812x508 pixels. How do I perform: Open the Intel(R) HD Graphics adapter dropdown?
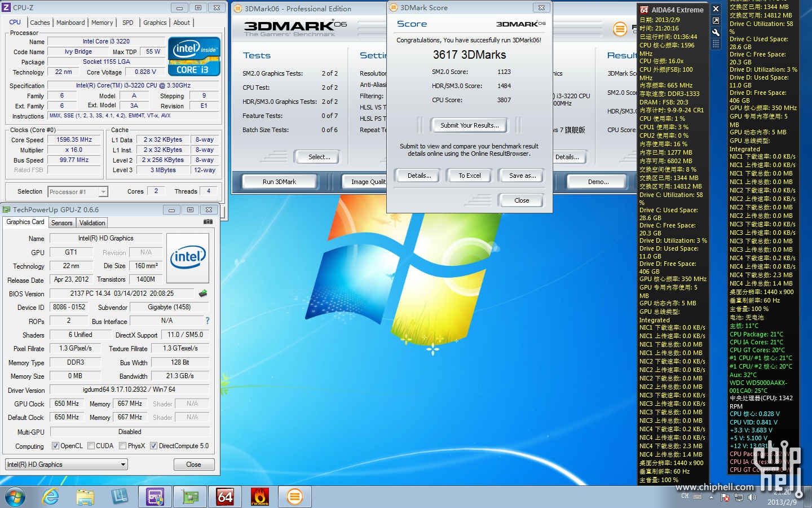pyautogui.click(x=67, y=465)
